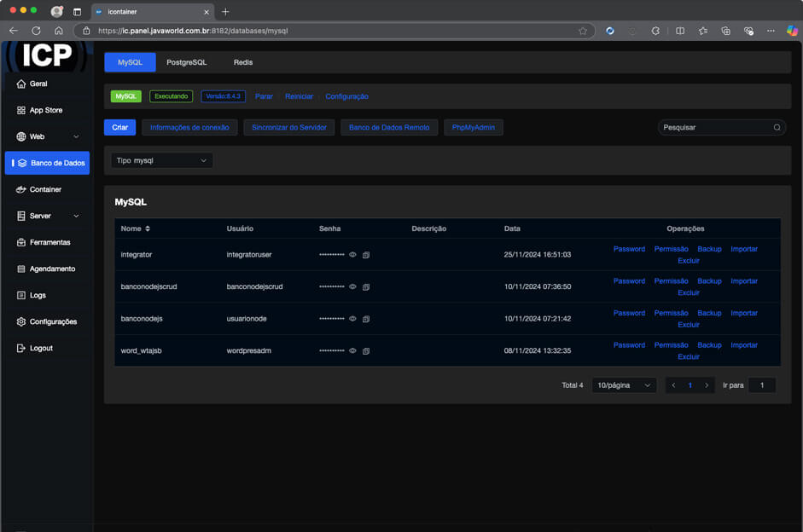Open Ferramentas from the sidebar
Image resolution: width=803 pixels, height=532 pixels.
49,242
